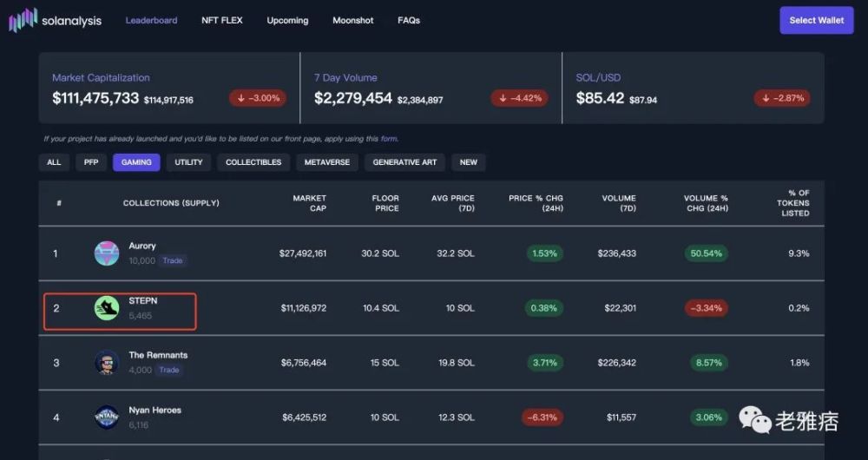
Task: Sort by PRICE % CHG (24H) header
Action: tap(536, 203)
